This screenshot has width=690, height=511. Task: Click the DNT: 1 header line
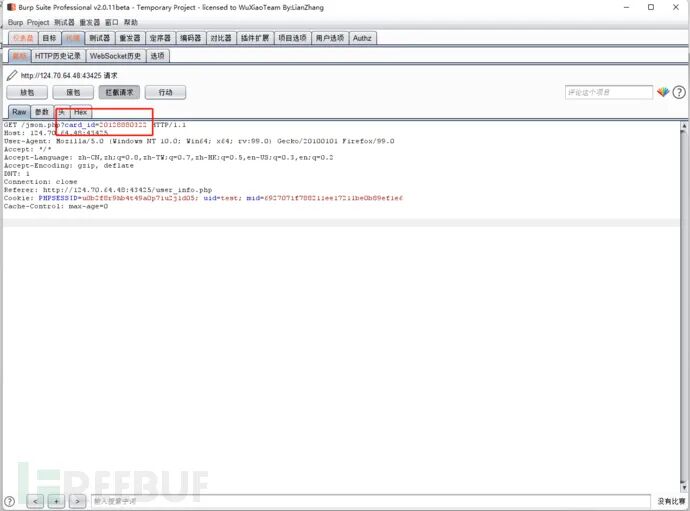tap(17, 174)
